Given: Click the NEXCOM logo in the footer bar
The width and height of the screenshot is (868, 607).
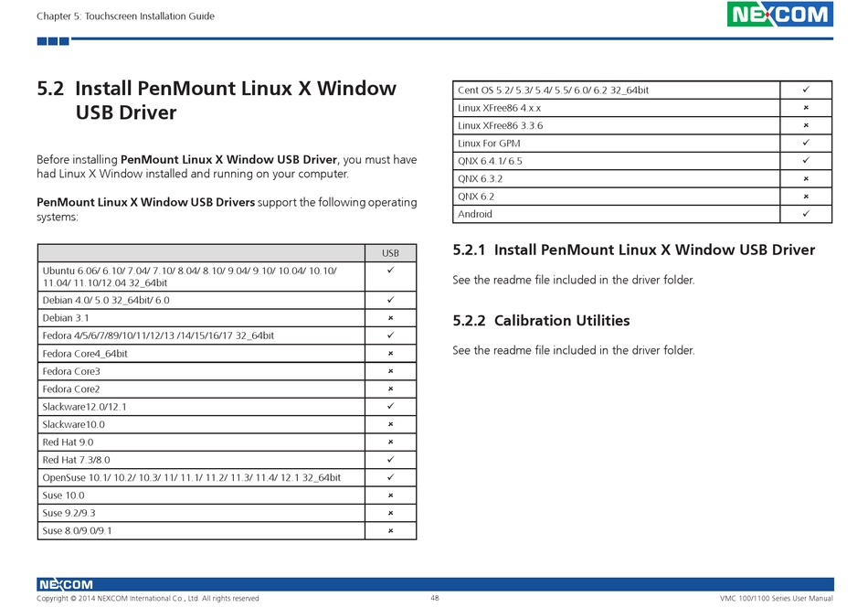Looking at the screenshot, I should (65, 584).
